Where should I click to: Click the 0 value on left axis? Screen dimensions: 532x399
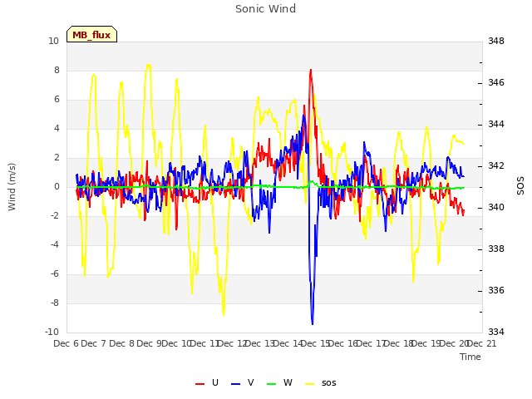coord(57,186)
